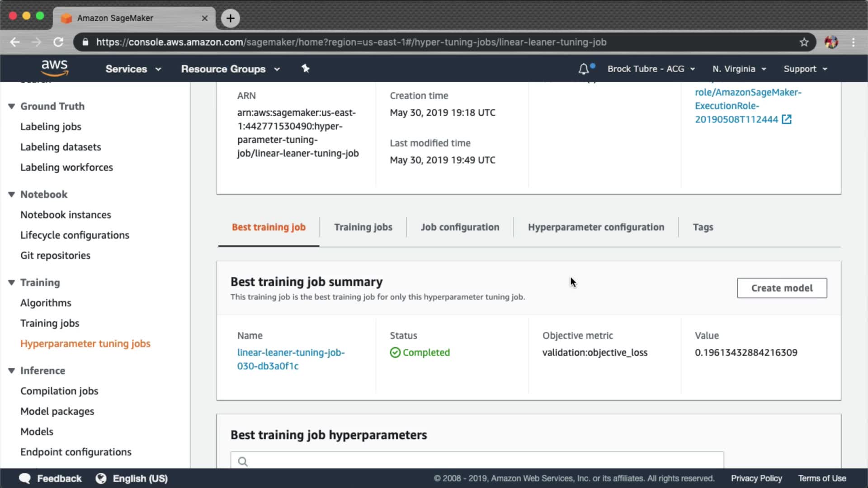
Task: Click the AWS logo home icon
Action: [54, 68]
